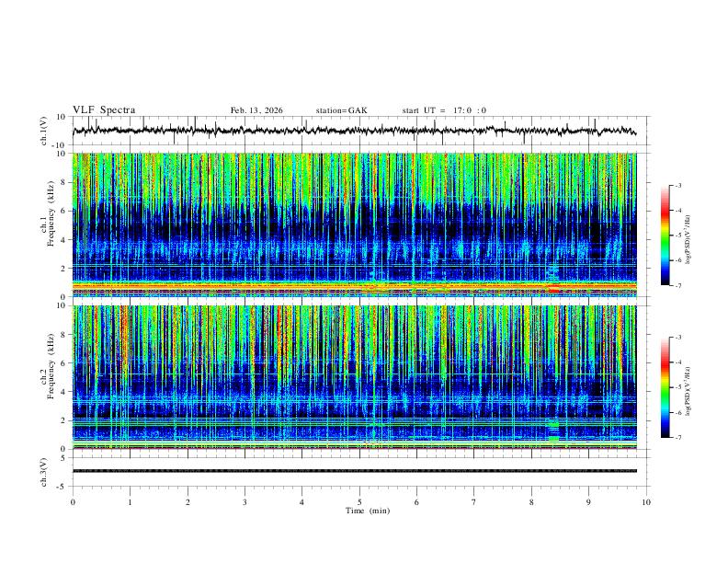This screenshot has height=563, width=728.
Task: Click the log(PSD) label beside ch.2 color bar
Action: coord(688,391)
